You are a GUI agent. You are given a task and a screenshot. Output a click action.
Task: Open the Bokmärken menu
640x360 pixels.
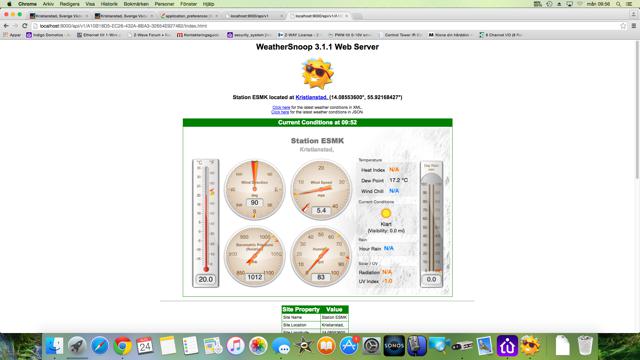point(136,4)
